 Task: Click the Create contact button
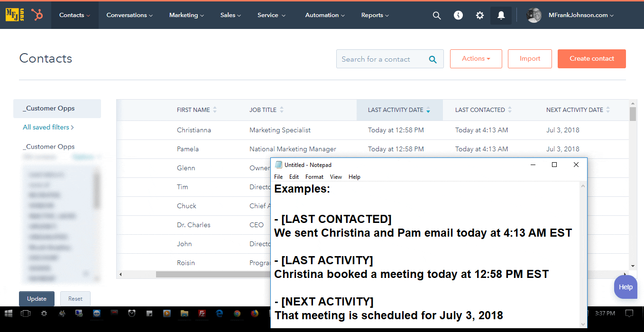click(591, 58)
